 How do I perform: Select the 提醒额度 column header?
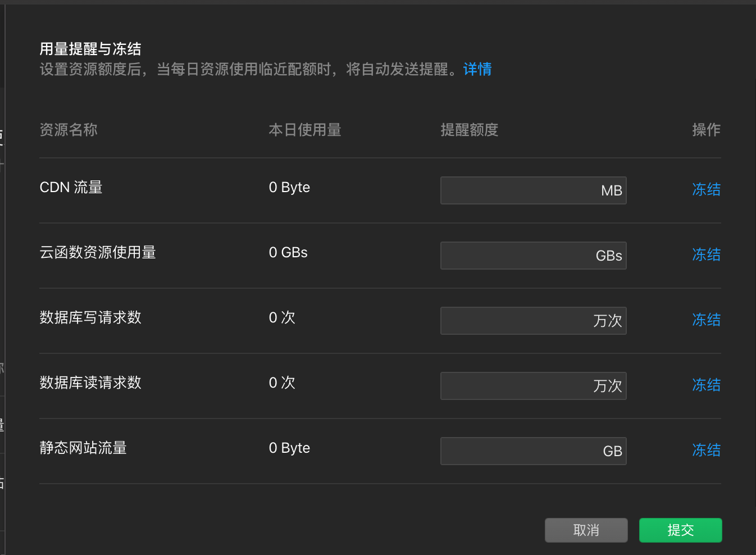[x=470, y=130]
